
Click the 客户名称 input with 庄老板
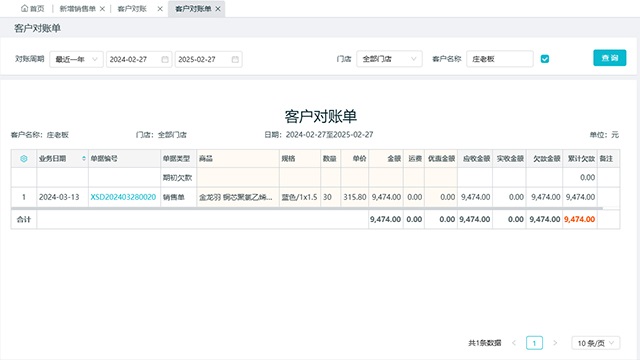(500, 59)
